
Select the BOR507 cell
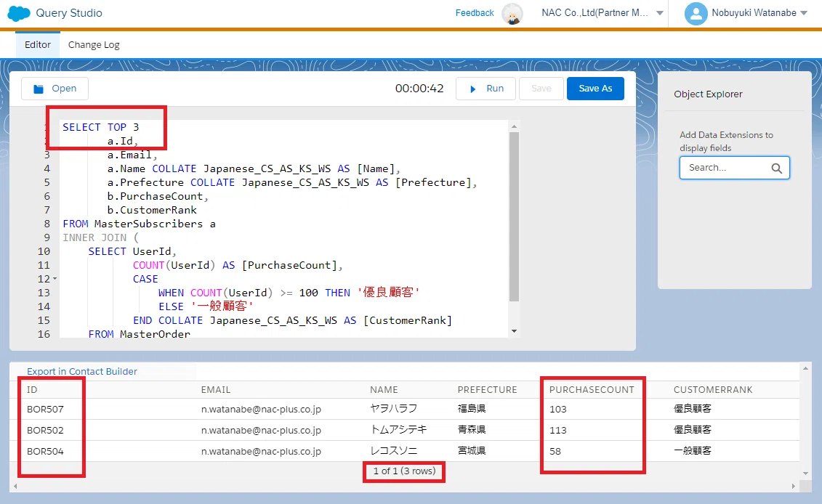[x=45, y=409]
